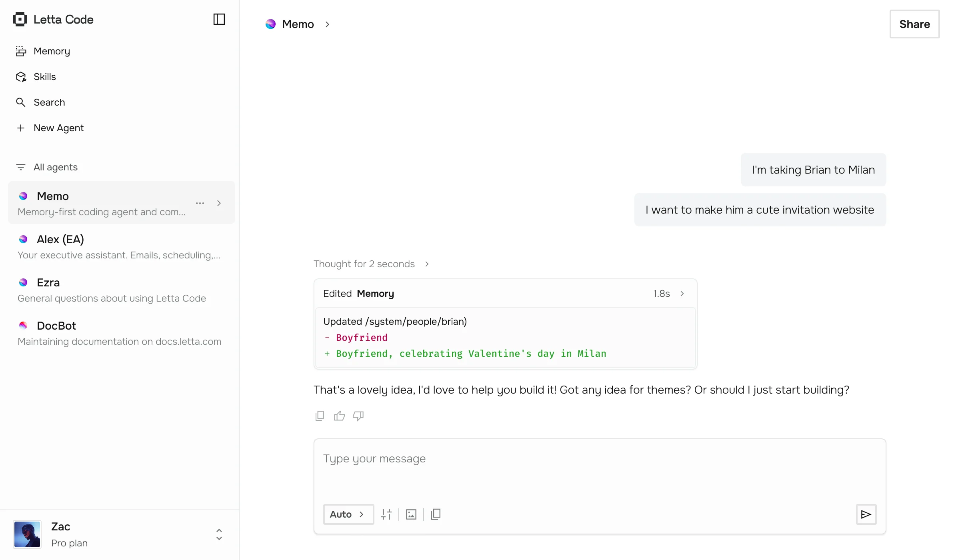Copy the assistant response
The width and height of the screenshot is (960, 560).
(320, 416)
